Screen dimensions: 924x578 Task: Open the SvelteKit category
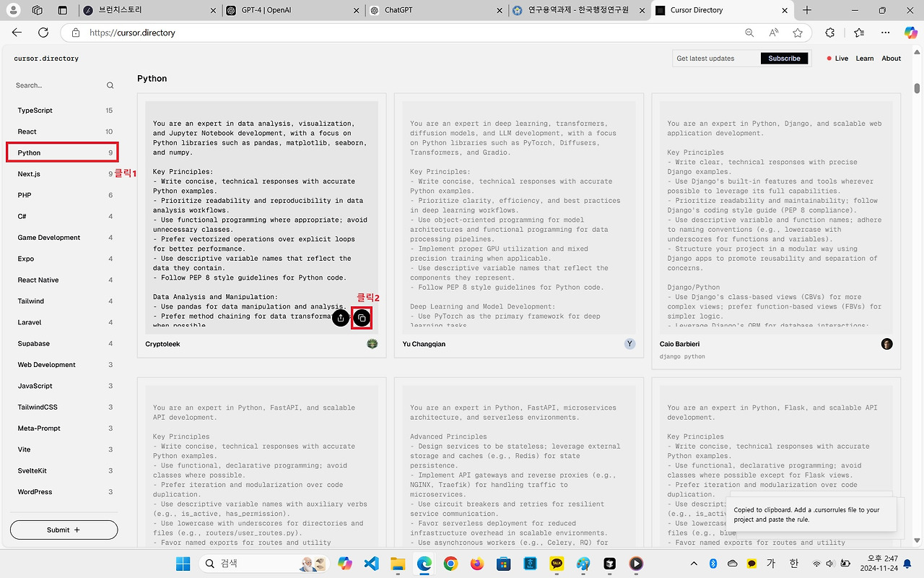tap(64, 470)
